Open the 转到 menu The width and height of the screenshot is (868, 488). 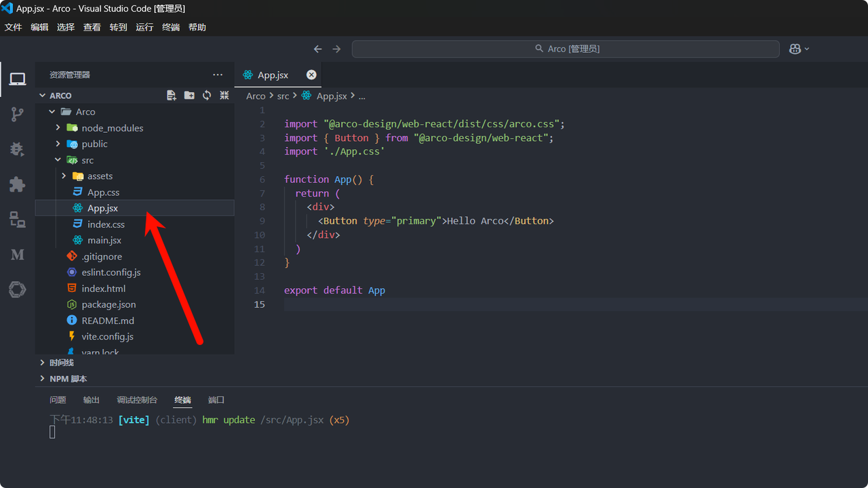tap(119, 27)
